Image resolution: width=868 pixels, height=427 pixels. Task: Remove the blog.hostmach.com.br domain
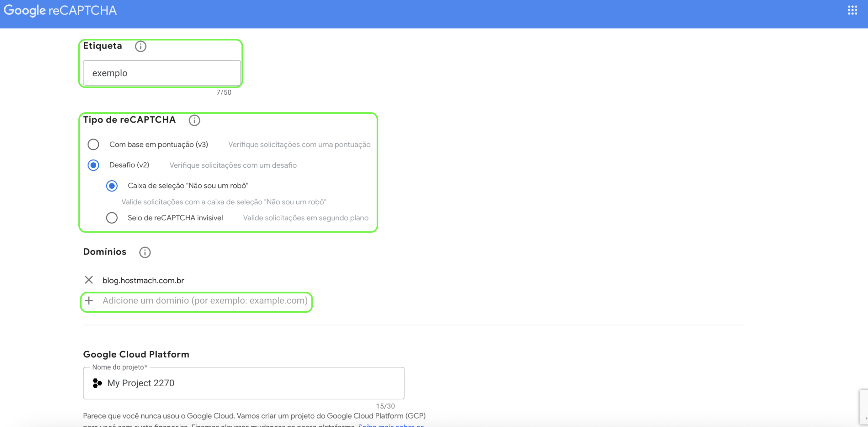[89, 280]
